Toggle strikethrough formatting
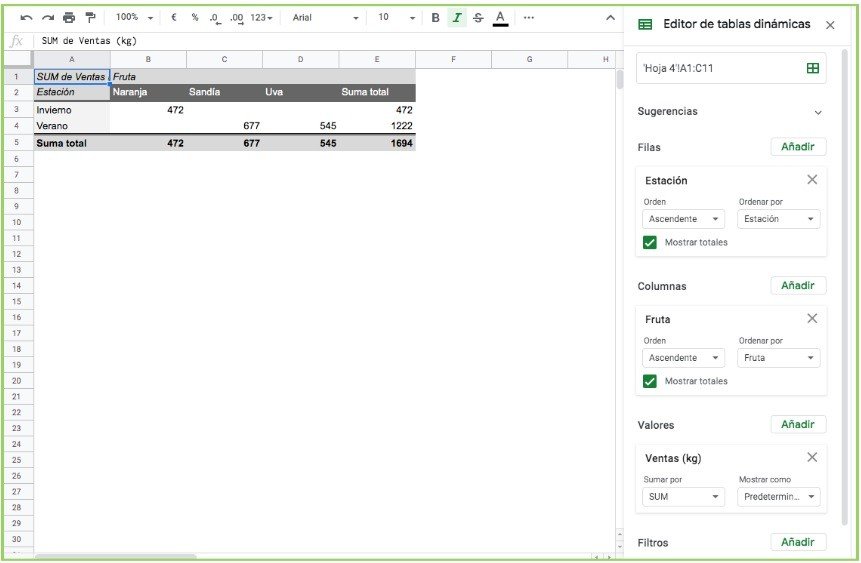The height and width of the screenshot is (563, 861). tap(478, 18)
